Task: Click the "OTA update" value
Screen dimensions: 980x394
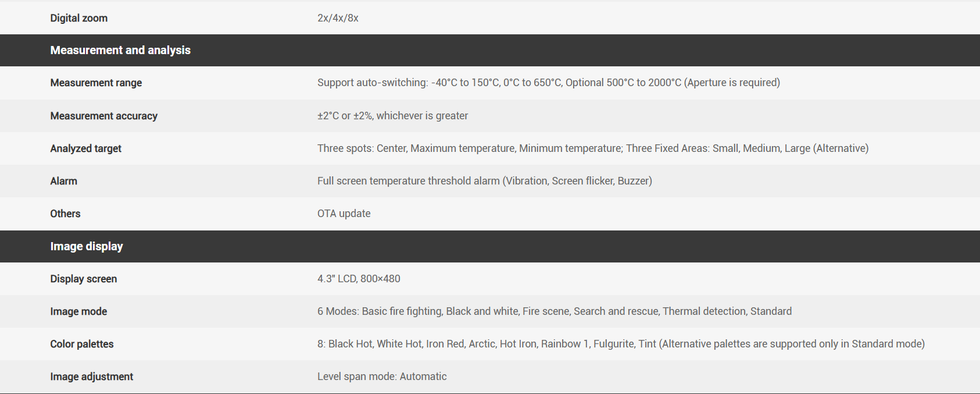Action: (x=344, y=214)
